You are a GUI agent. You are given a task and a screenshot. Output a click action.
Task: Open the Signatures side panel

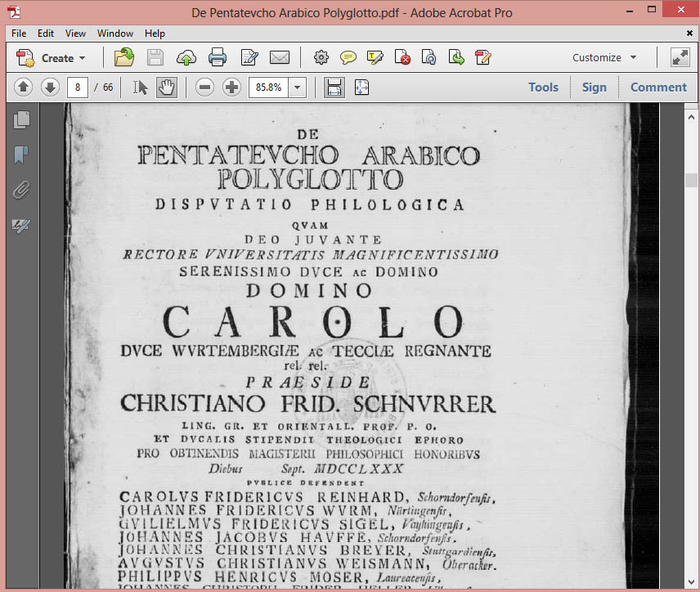pyautogui.click(x=22, y=226)
